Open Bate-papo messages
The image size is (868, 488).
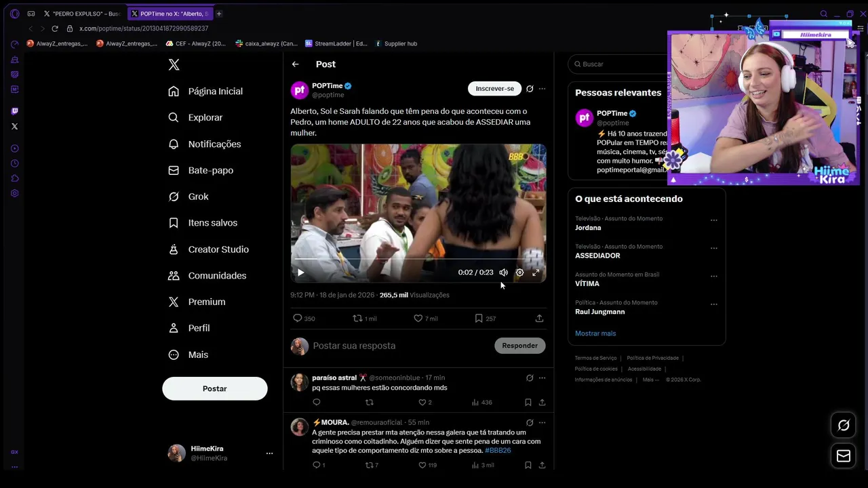tap(201, 170)
